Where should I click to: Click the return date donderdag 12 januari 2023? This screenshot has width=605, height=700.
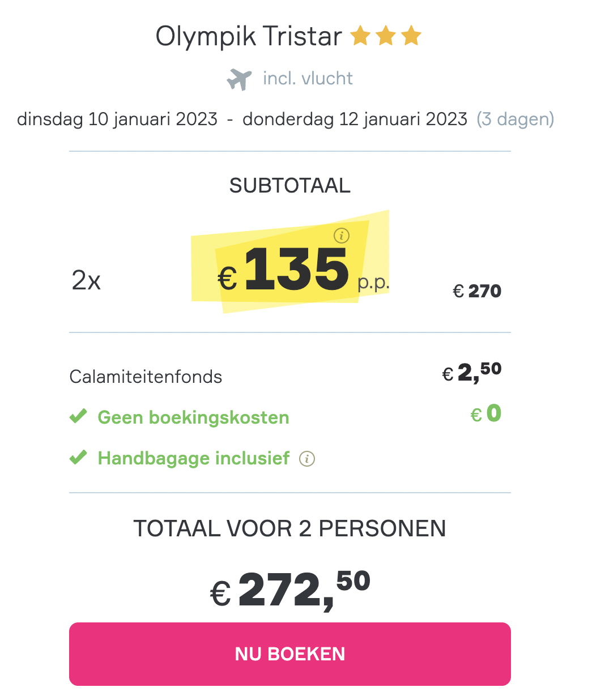click(x=355, y=119)
